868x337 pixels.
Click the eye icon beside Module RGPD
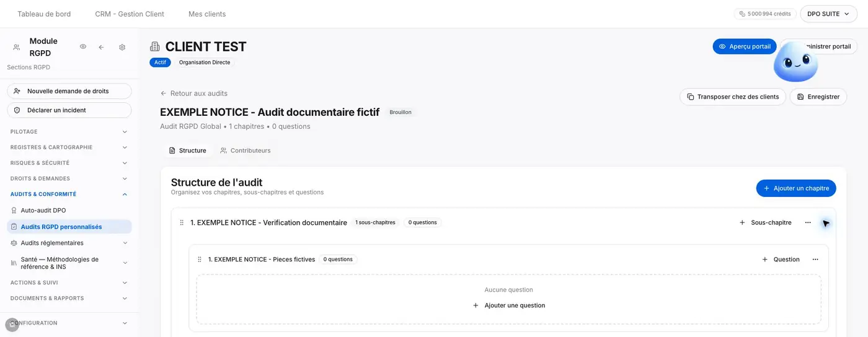click(x=83, y=47)
